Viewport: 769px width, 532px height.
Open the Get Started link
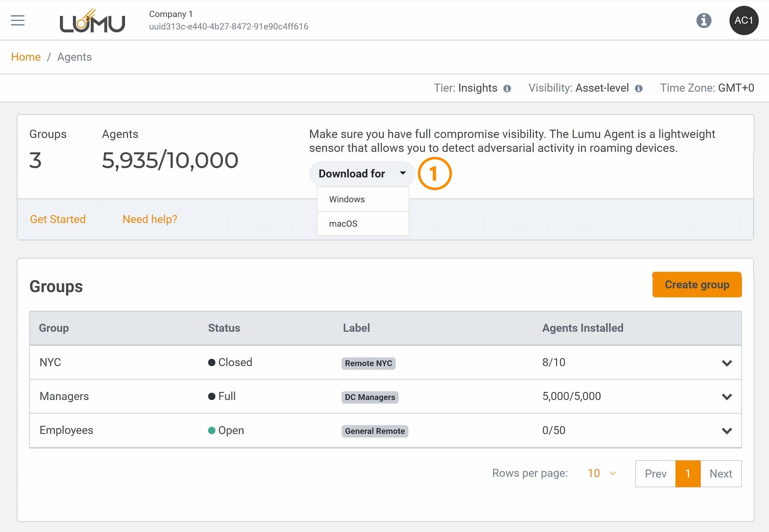click(x=58, y=219)
